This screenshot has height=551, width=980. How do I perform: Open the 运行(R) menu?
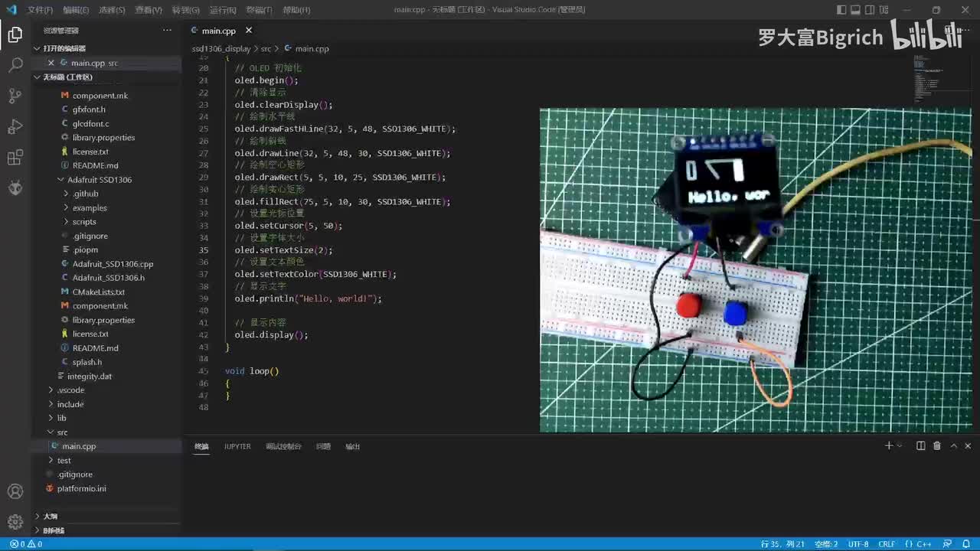click(x=222, y=10)
